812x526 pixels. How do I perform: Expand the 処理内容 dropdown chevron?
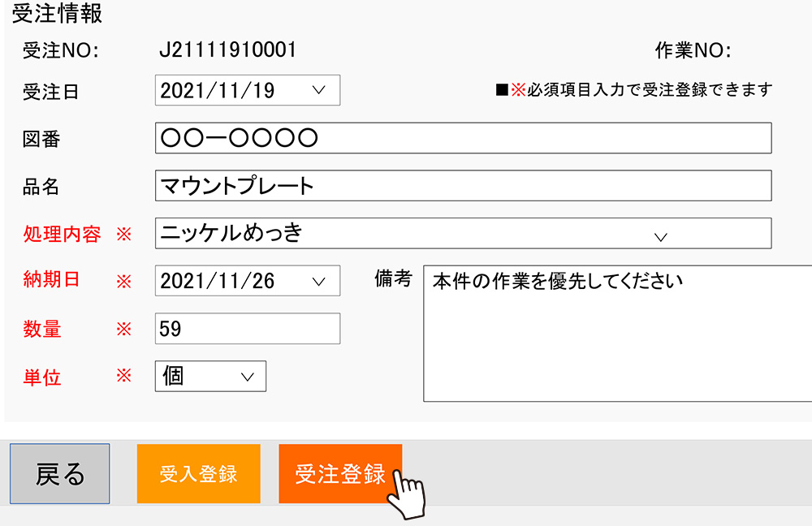click(660, 237)
